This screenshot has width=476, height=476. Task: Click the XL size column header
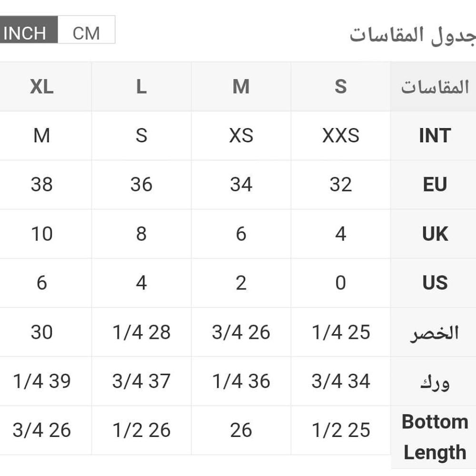tap(42, 87)
